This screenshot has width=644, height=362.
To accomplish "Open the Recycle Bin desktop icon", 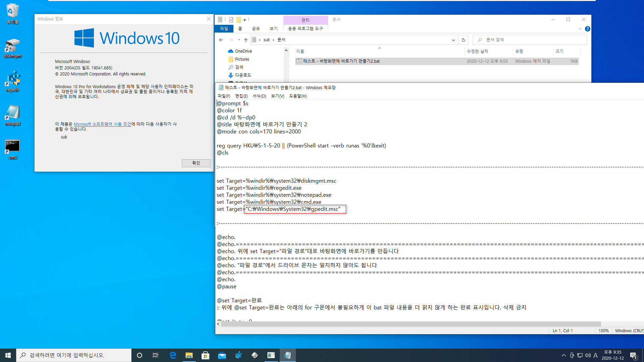I will [x=13, y=13].
